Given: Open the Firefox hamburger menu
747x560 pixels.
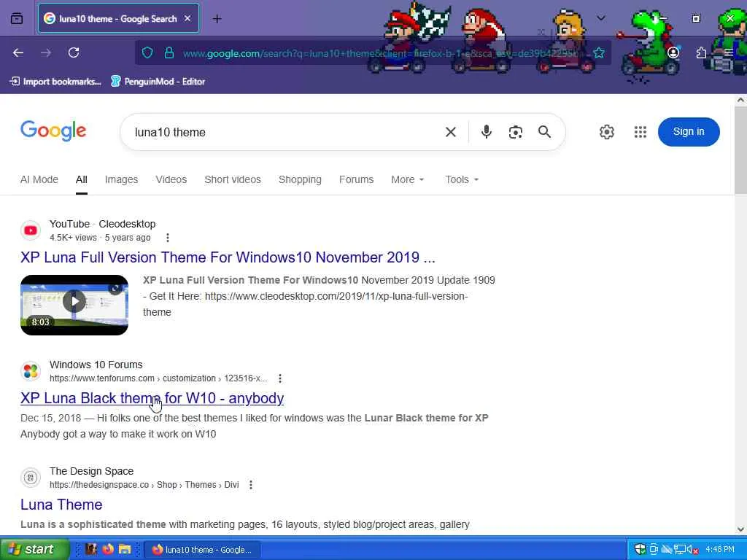Looking at the screenshot, I should pos(729,52).
